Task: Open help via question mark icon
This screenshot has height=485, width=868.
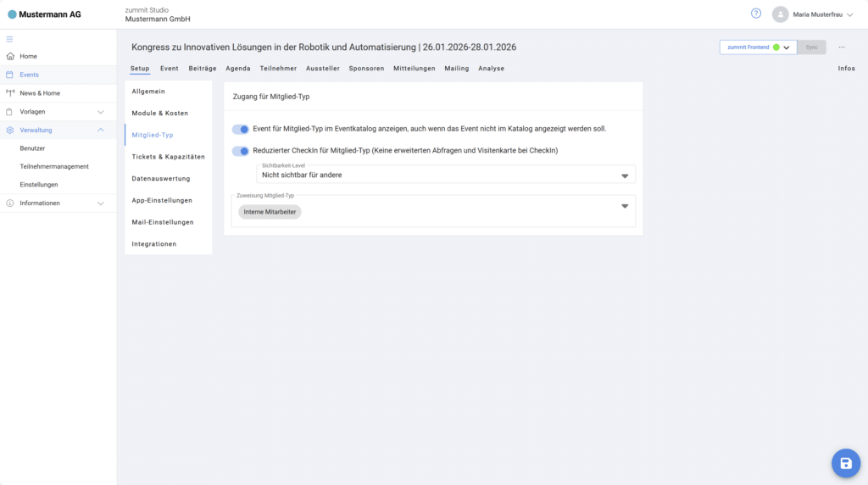Action: [x=756, y=14]
